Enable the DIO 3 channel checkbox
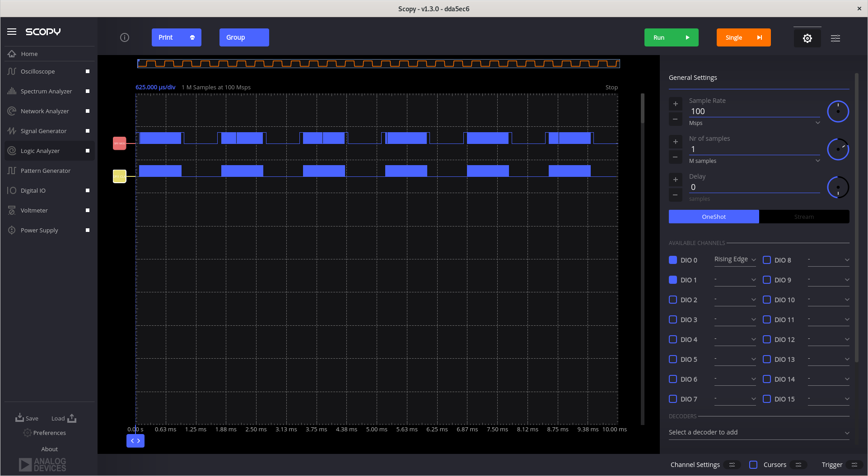This screenshot has height=476, width=868. pos(673,319)
